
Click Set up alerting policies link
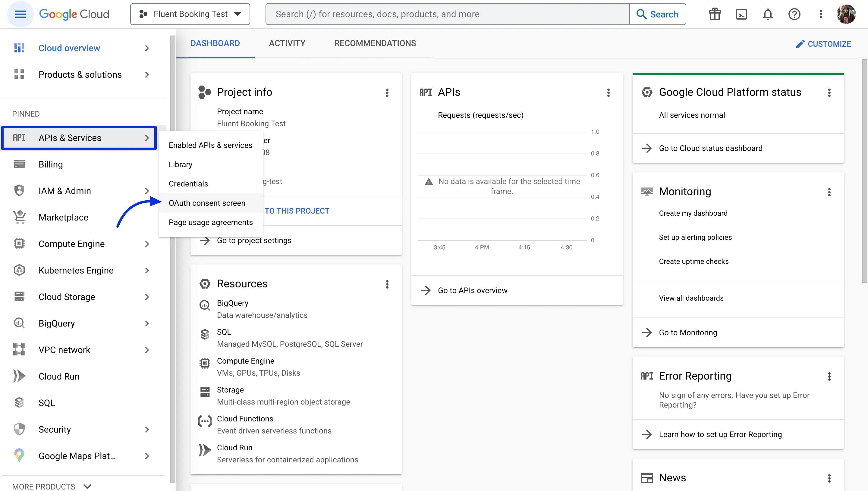pyautogui.click(x=695, y=237)
